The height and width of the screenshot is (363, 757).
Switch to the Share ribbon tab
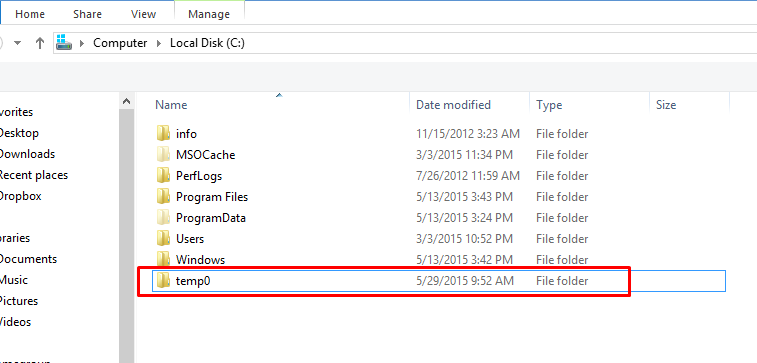[x=87, y=14]
